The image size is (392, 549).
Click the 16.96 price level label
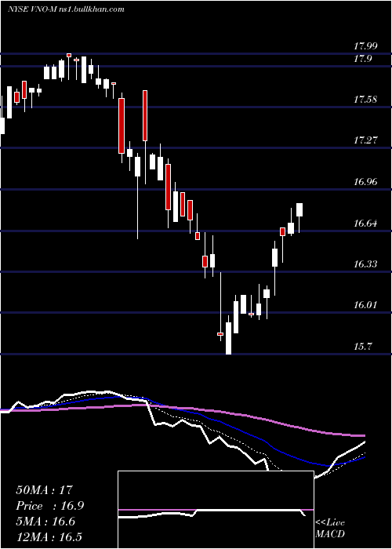[x=365, y=181]
